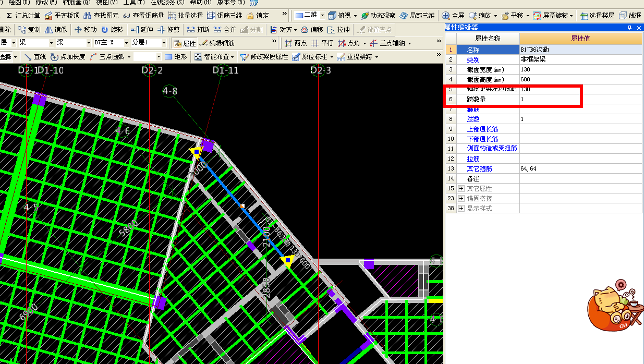Click the 其它箍筋 value 64,64
644x364 pixels.
click(581, 168)
